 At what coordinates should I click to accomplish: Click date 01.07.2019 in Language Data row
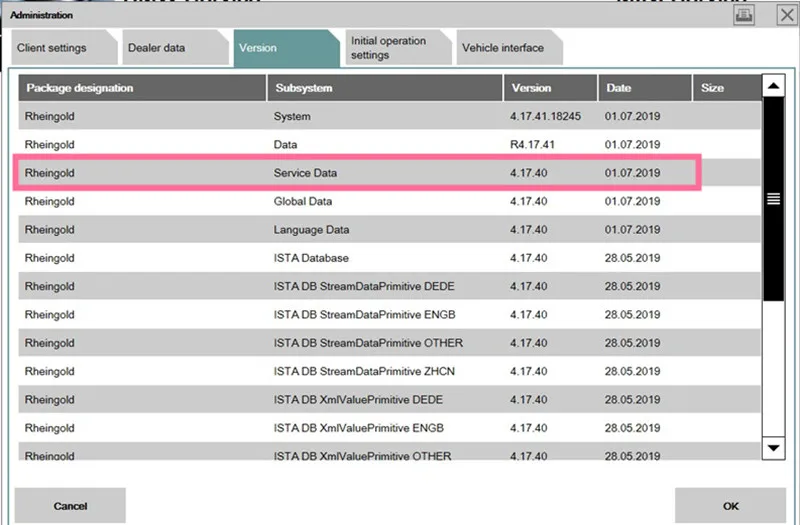632,230
